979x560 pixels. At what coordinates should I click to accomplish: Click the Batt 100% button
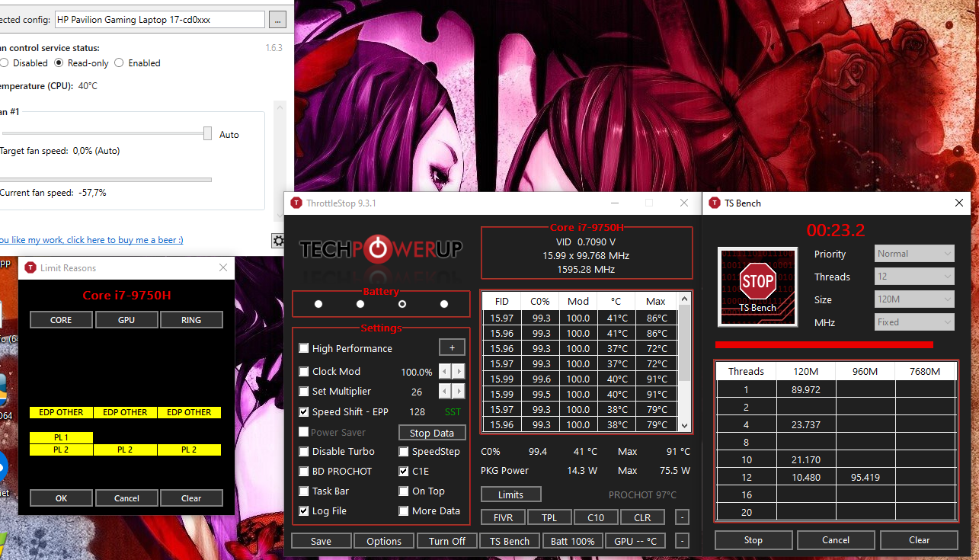click(x=572, y=541)
